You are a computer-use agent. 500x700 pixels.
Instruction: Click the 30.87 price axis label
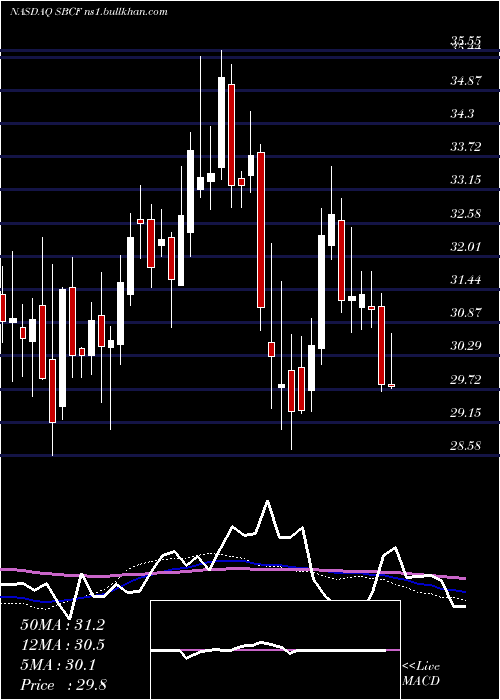[x=466, y=312]
